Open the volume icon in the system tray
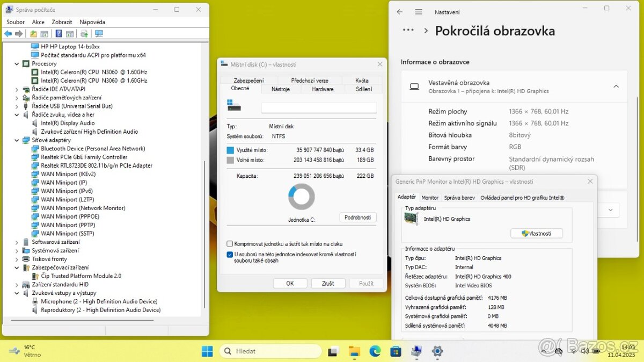 coord(584,351)
